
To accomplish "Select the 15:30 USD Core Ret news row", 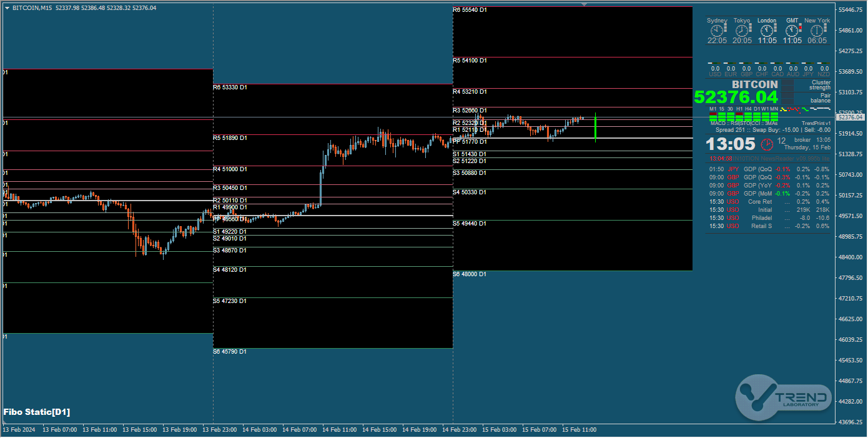I will pos(769,202).
